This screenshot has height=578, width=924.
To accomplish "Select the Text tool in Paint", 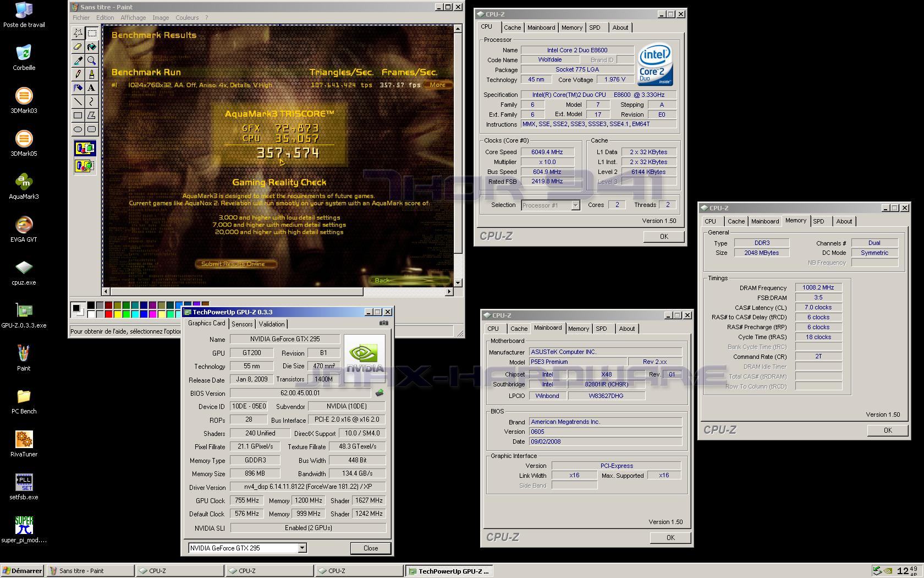I will tap(91, 88).
